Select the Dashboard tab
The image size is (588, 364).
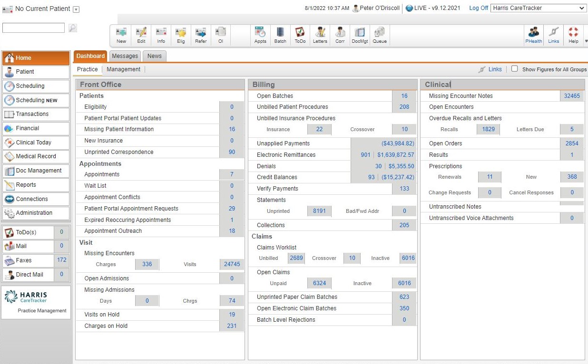pyautogui.click(x=90, y=56)
